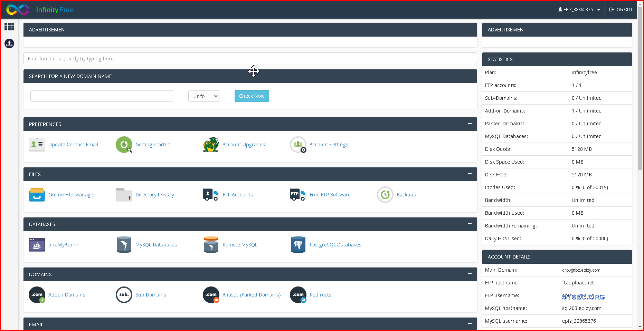Viewport: 644px width, 331px height.
Task: Click the LOG OUT link
Action: 621,10
